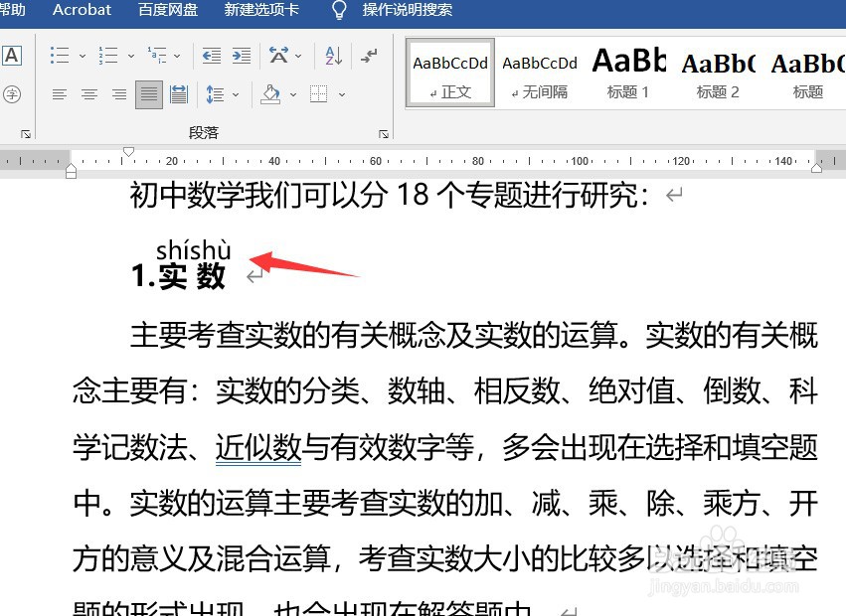Open the numbering format dropdown arrow
The image size is (846, 616).
pyautogui.click(x=131, y=56)
